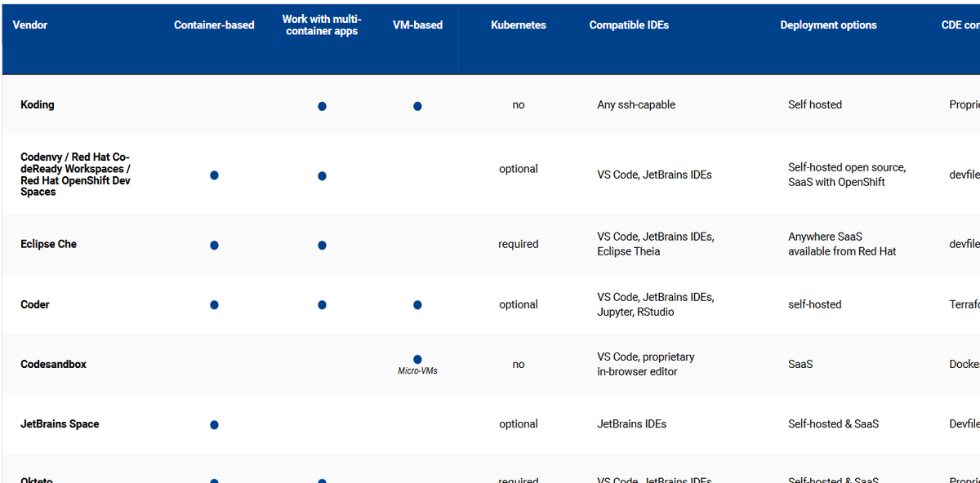This screenshot has height=483, width=980.
Task: Click 'VS Code, JetBrains IDEs' in Codenvy row
Action: tap(654, 175)
